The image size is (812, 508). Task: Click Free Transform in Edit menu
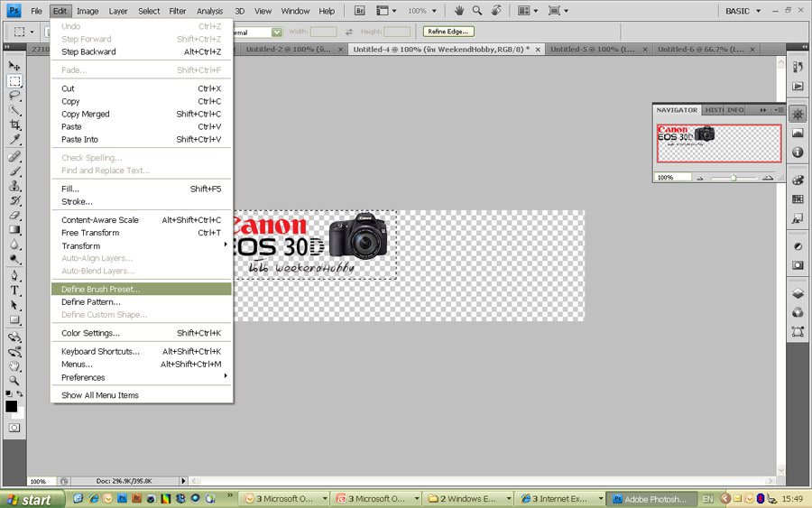[x=90, y=233]
